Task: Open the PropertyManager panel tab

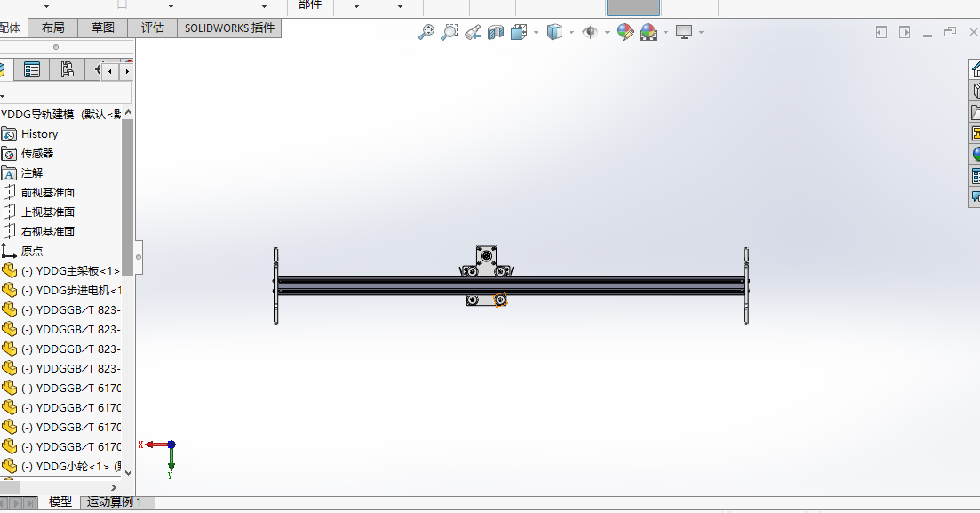Action: pos(32,69)
